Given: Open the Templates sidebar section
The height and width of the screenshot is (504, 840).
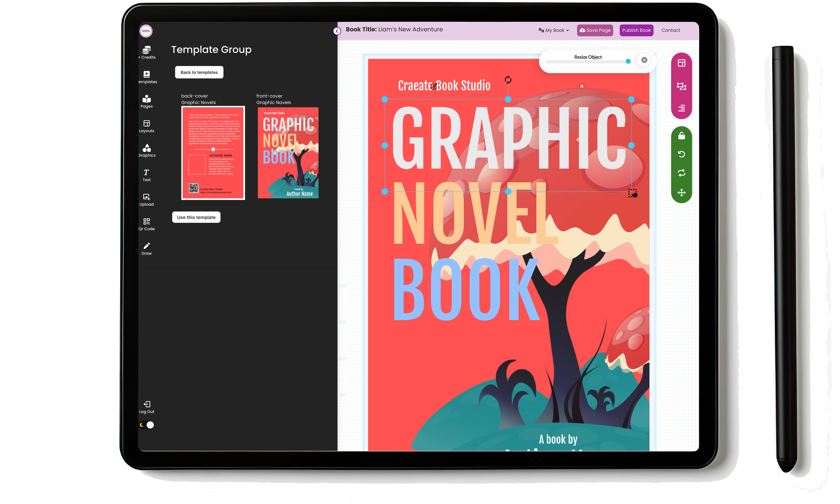Looking at the screenshot, I should click(x=147, y=77).
